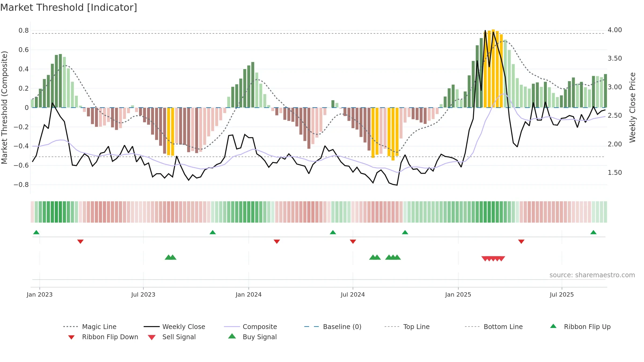Toggle the Ribbon Flip Up legend entry
This screenshot has height=362, width=644.
[580, 327]
